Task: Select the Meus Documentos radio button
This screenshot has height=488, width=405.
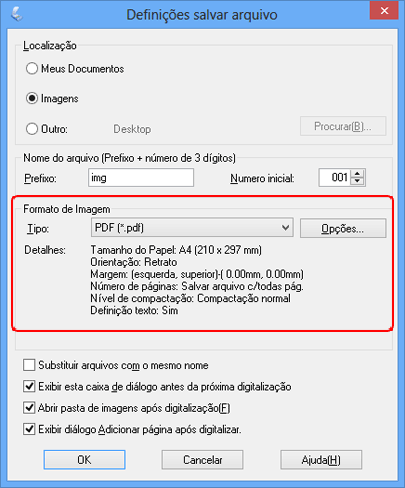Action: point(32,69)
